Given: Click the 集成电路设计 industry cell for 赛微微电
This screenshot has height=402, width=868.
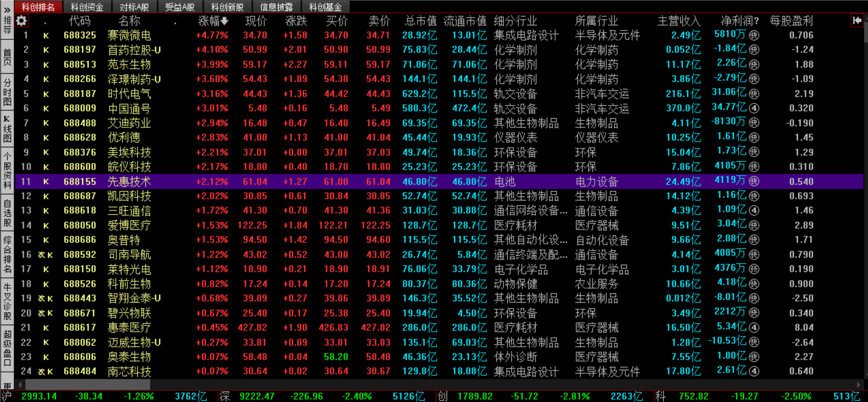Looking at the screenshot, I should (x=526, y=35).
